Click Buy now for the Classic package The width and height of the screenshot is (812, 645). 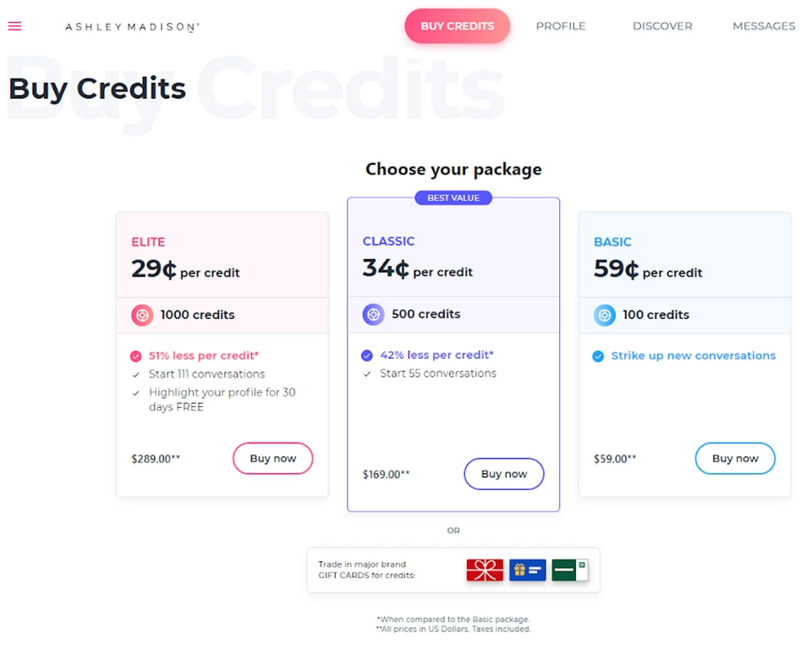[504, 474]
